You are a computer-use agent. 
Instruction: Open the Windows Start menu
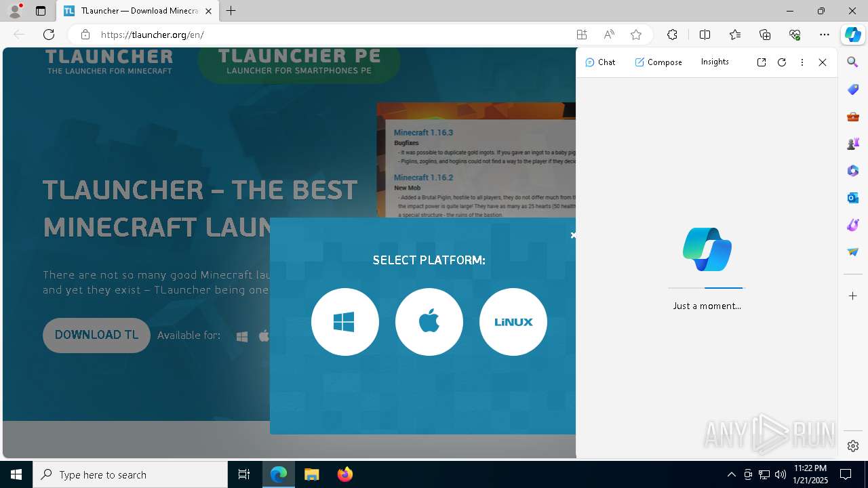pyautogui.click(x=16, y=474)
